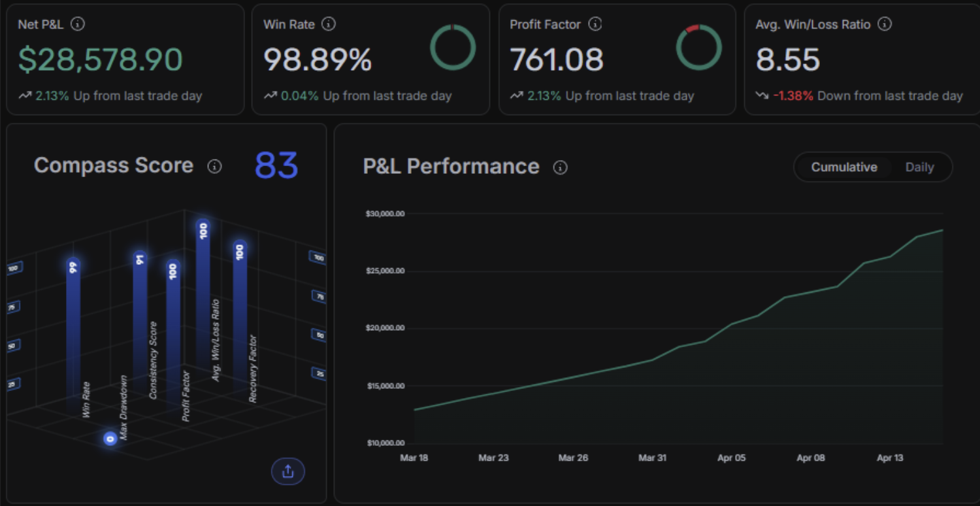The height and width of the screenshot is (506, 980).
Task: Click the "Mar 18" date label
Action: click(414, 458)
